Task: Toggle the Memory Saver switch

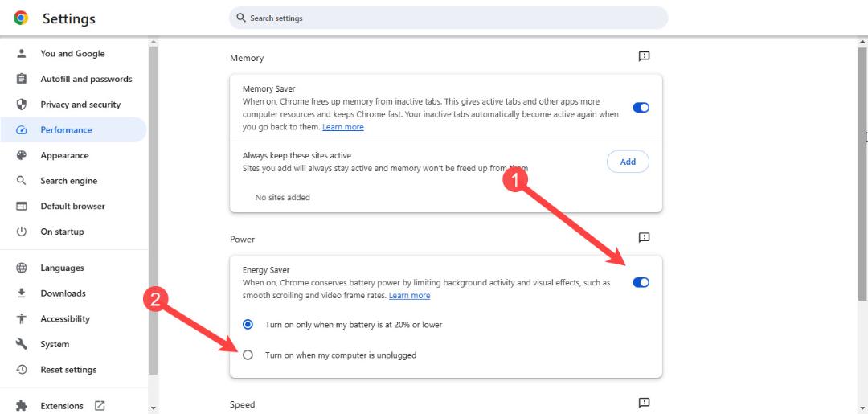Action: [x=641, y=108]
